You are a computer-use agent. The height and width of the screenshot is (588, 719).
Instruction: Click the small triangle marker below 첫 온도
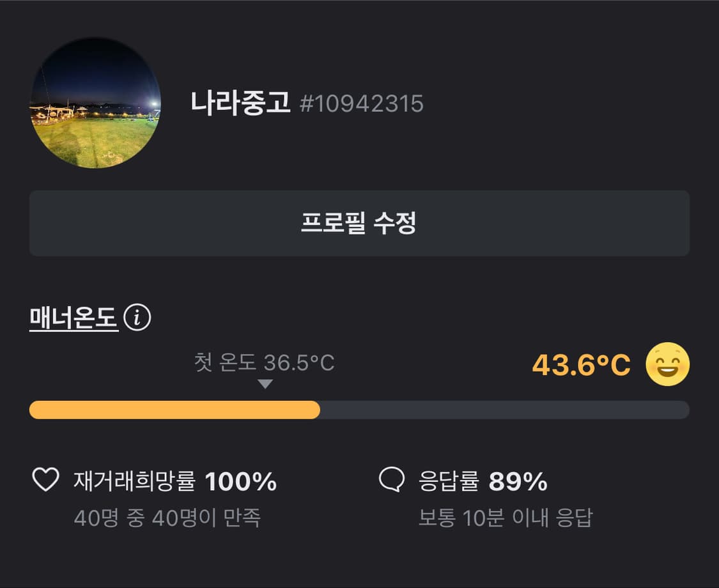coord(265,384)
